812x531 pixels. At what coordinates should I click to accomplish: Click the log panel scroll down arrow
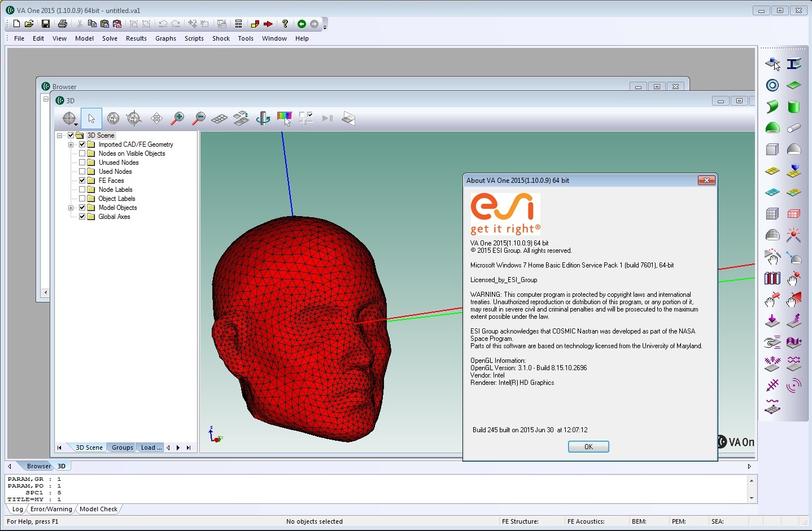coord(752,499)
